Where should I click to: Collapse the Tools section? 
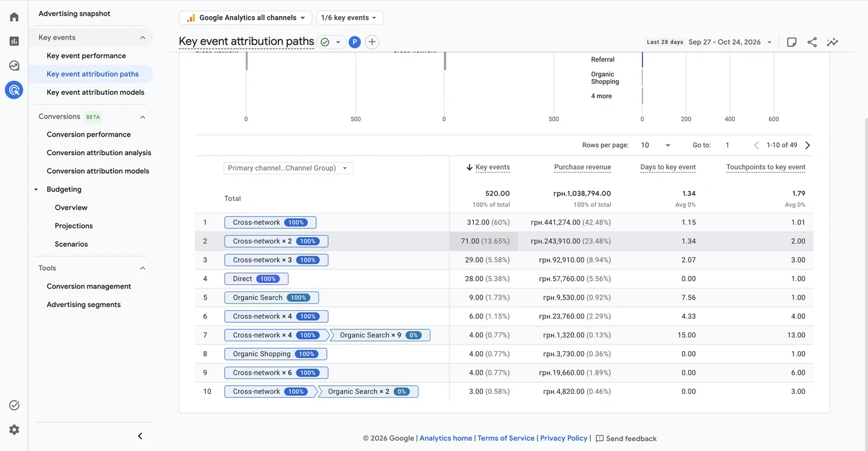pyautogui.click(x=143, y=268)
